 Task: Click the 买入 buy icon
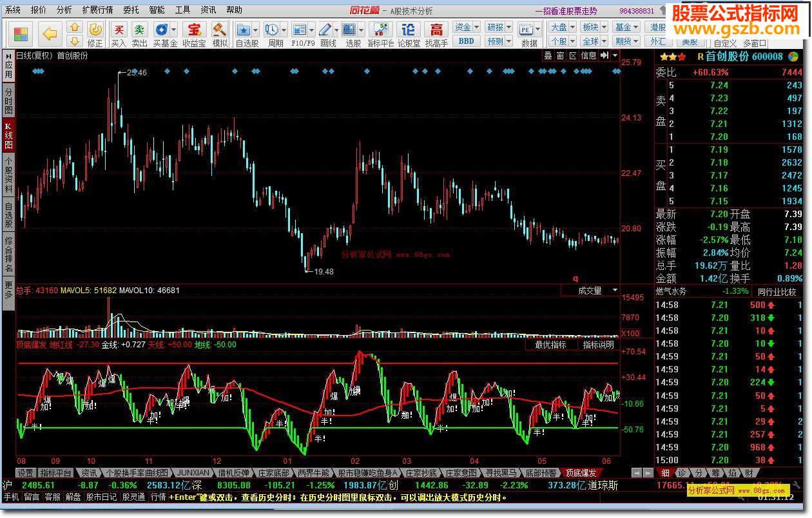coord(119,30)
